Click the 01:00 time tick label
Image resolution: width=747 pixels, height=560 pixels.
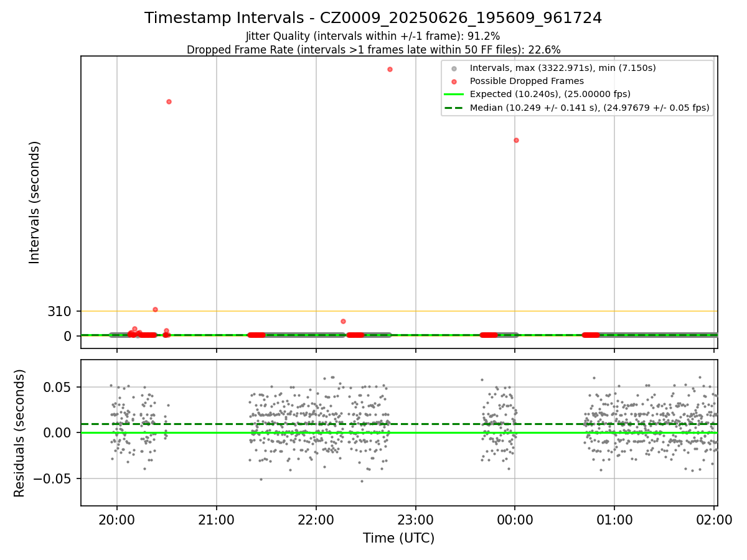point(615,520)
